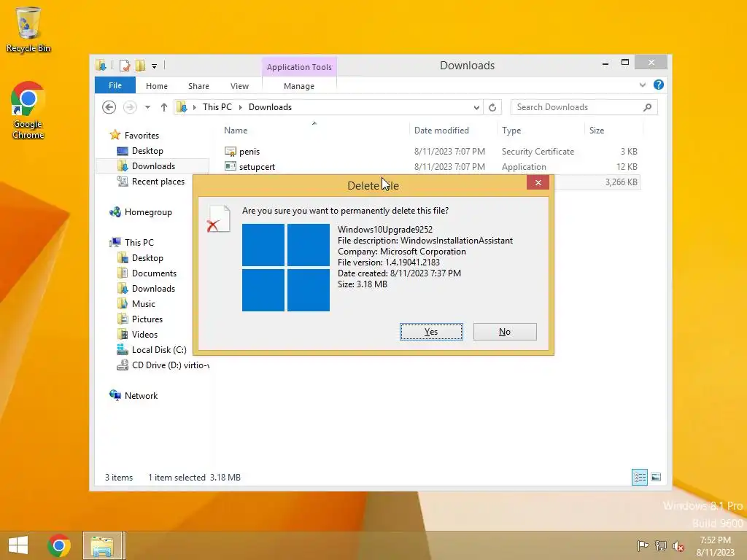Open the taskbar clock and date

pyautogui.click(x=716, y=546)
